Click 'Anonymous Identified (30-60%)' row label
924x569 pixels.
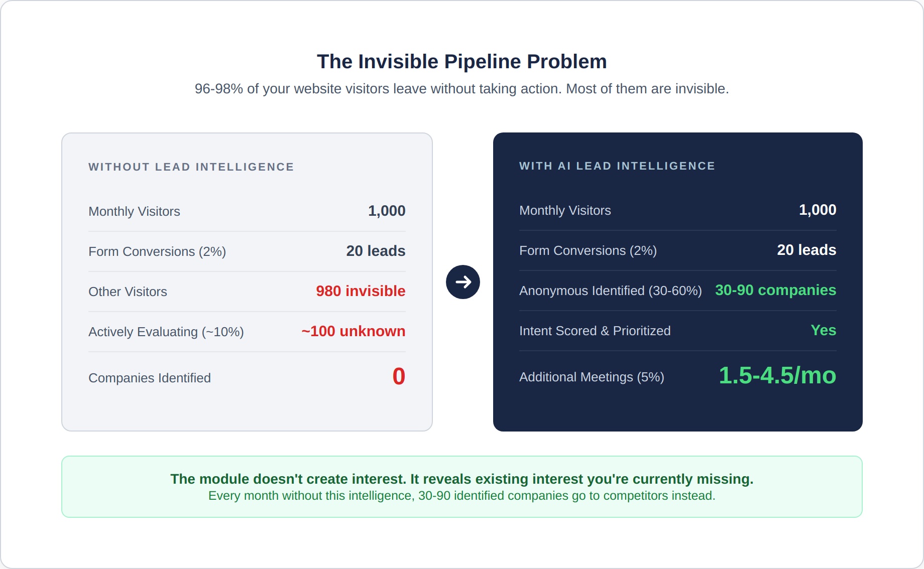[610, 291]
